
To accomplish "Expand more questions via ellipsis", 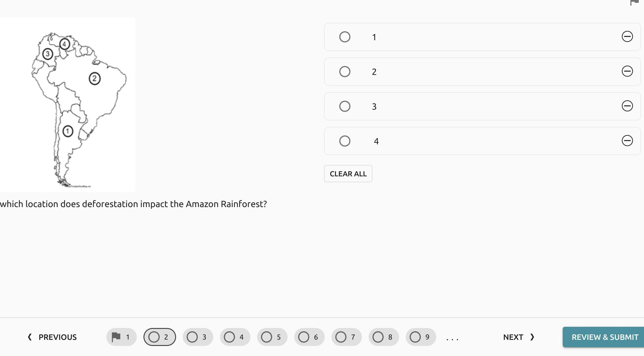I will point(452,338).
